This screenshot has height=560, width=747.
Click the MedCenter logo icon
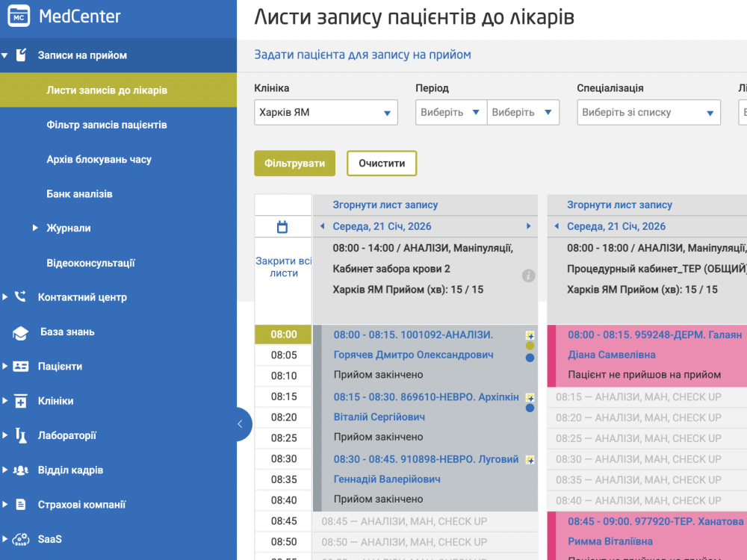click(x=19, y=16)
